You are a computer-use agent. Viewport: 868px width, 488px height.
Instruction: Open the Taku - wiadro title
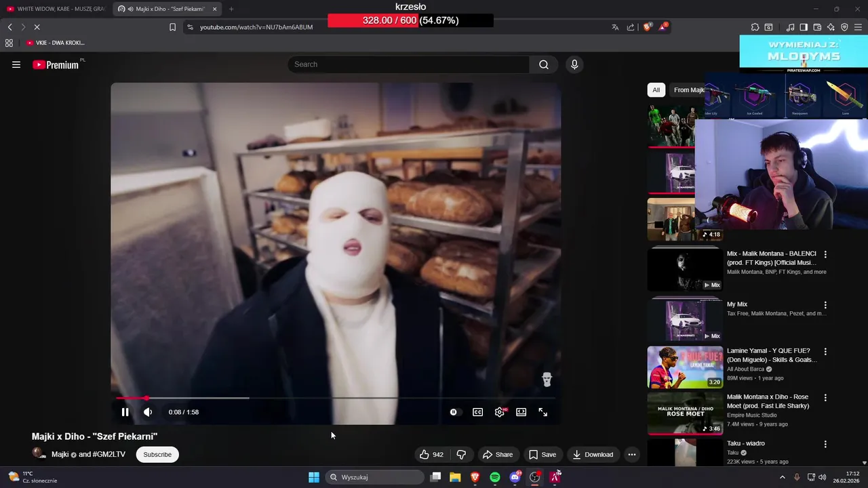pos(746,443)
